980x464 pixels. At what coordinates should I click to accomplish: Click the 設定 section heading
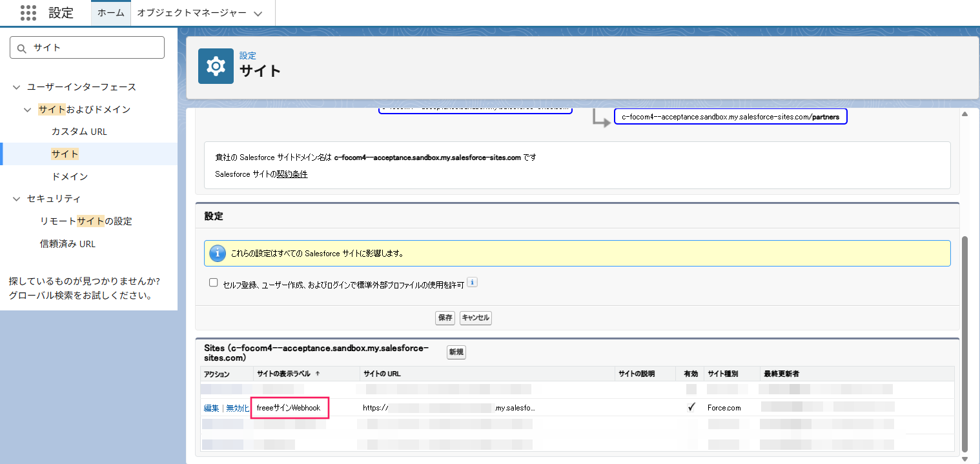click(x=214, y=216)
